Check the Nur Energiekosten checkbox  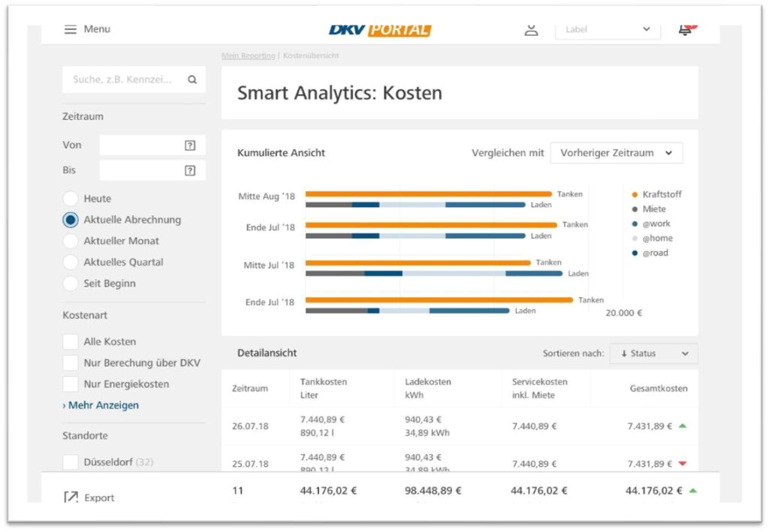(x=70, y=384)
